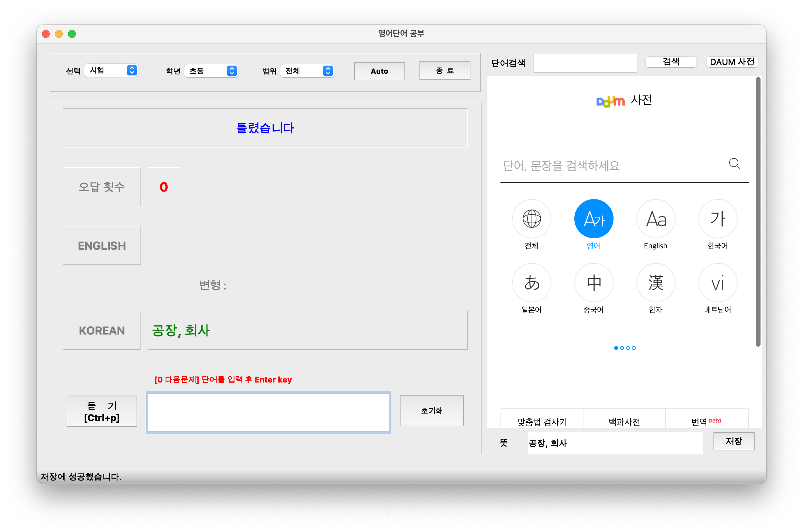The width and height of the screenshot is (803, 532).
Task: Select the 한자 dictionary icon
Action: (x=656, y=283)
